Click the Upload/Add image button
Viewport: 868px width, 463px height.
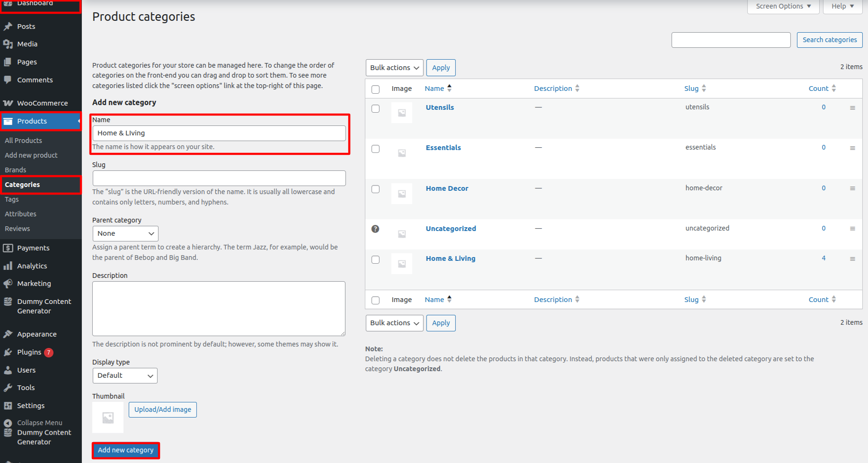(x=162, y=410)
